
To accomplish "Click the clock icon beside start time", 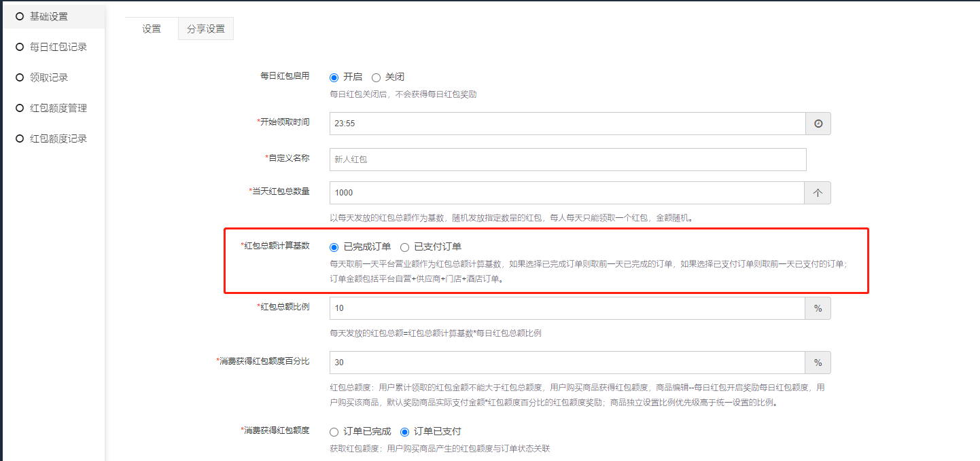I will (818, 124).
